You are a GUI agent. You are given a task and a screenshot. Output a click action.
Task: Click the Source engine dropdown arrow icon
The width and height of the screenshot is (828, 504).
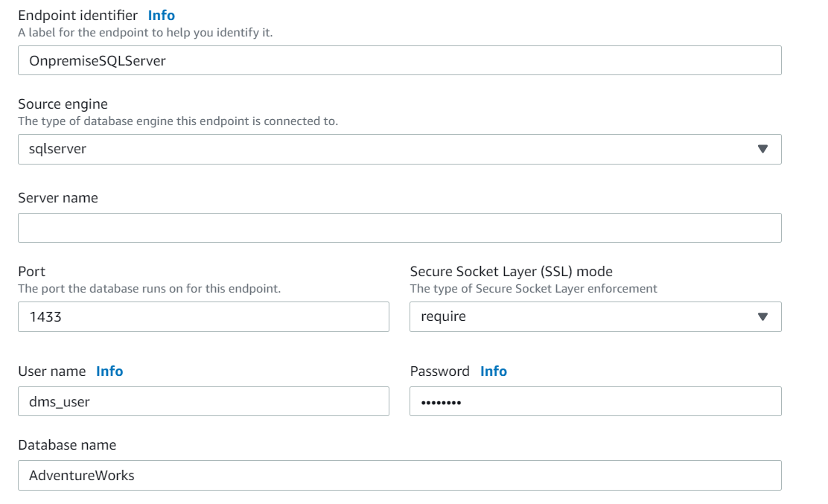[x=762, y=149]
